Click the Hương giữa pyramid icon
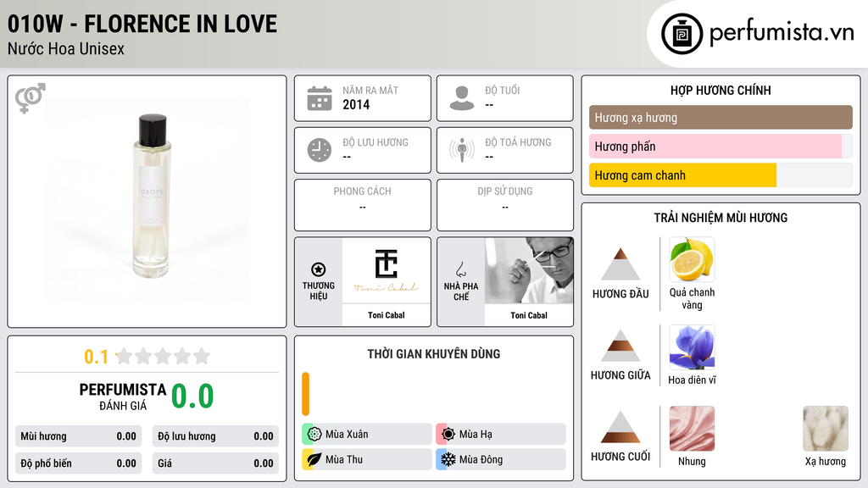868x488 pixels. [620, 346]
